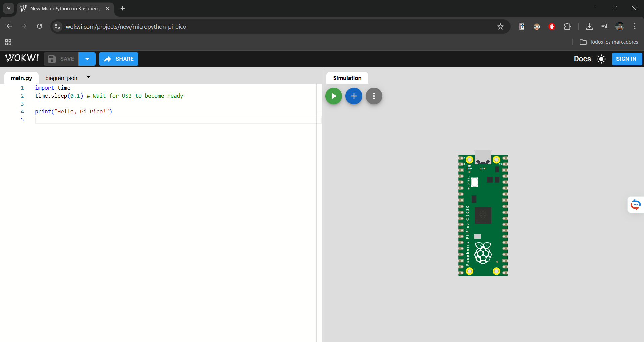644x342 pixels.
Task: Toggle between dark and light theme
Action: click(x=601, y=59)
